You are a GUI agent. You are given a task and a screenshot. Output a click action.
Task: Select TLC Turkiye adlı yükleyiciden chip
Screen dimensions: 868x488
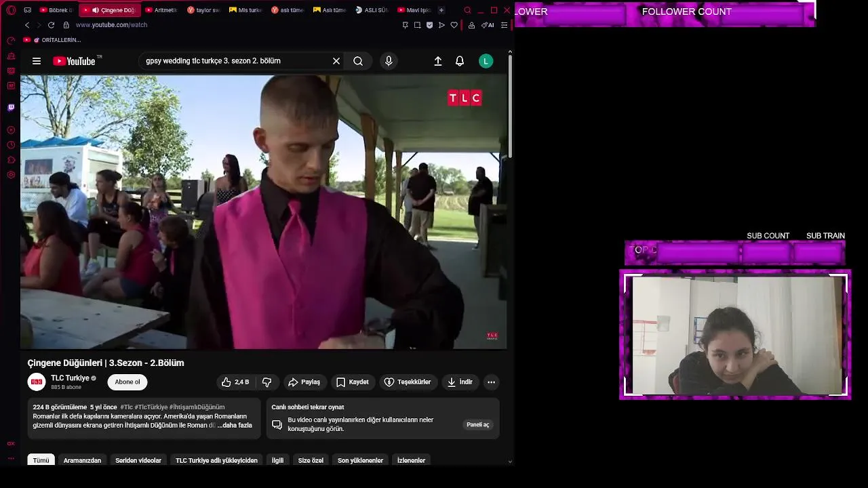pos(216,460)
